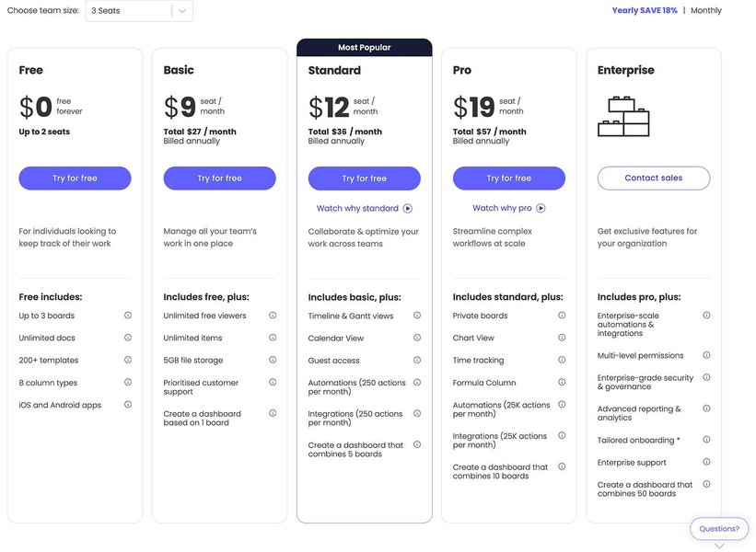View info about Multi-level permissions

[x=707, y=355]
